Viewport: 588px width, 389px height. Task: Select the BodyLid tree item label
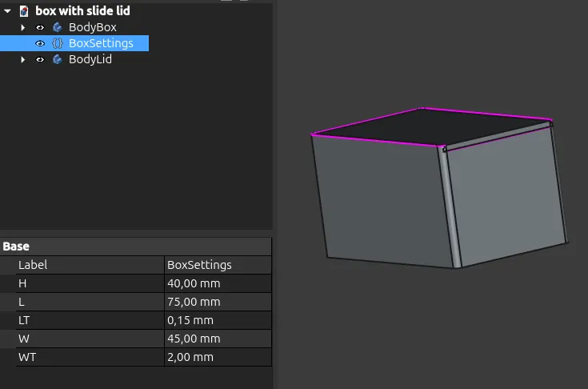90,59
